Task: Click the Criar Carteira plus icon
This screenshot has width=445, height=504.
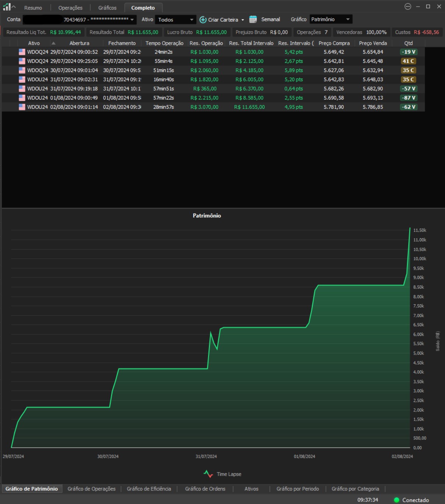Action: [203, 20]
